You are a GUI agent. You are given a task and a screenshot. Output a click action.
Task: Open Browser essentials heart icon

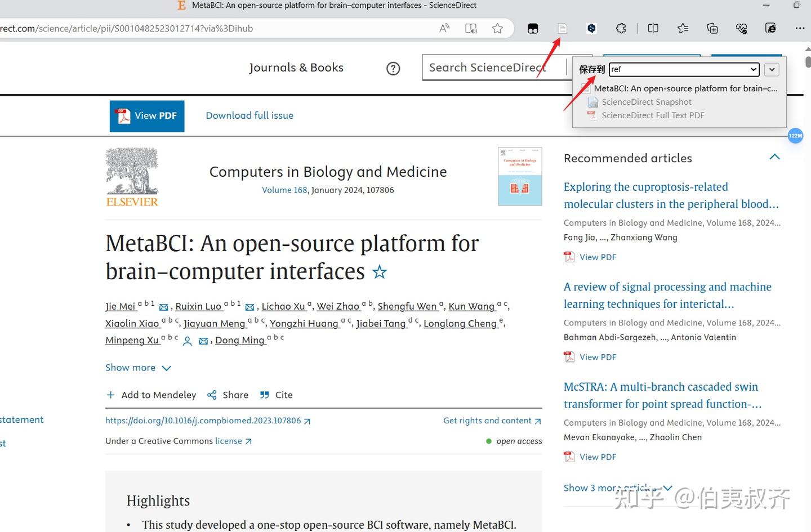pos(741,28)
